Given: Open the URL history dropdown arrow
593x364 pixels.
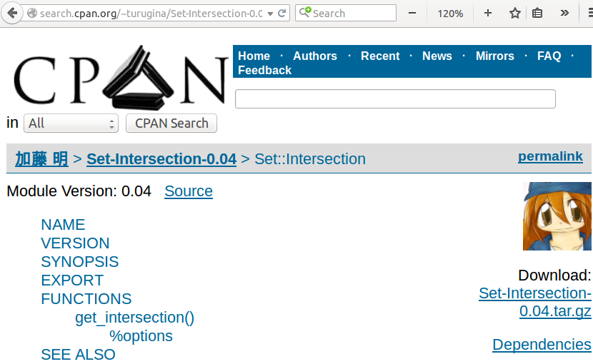Looking at the screenshot, I should point(270,13).
